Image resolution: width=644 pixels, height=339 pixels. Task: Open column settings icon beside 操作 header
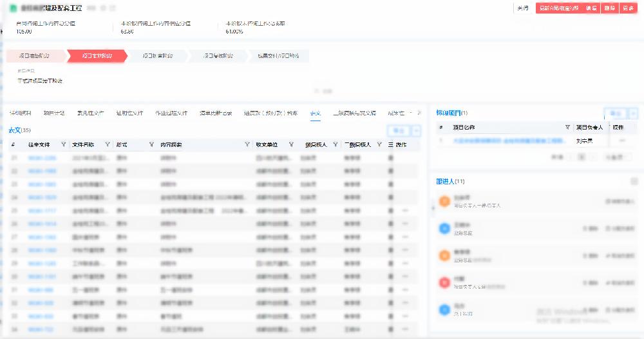391,144
